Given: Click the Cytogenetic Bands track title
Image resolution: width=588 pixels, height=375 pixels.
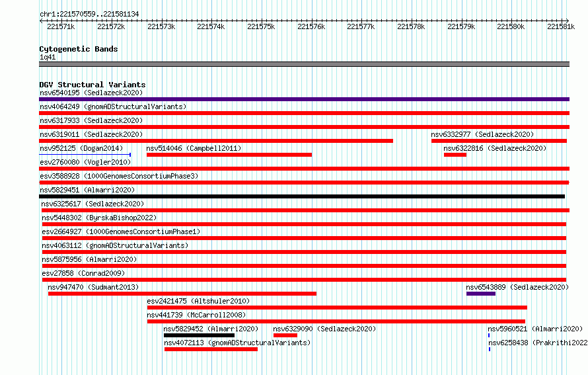Looking at the screenshot, I should pos(79,49).
